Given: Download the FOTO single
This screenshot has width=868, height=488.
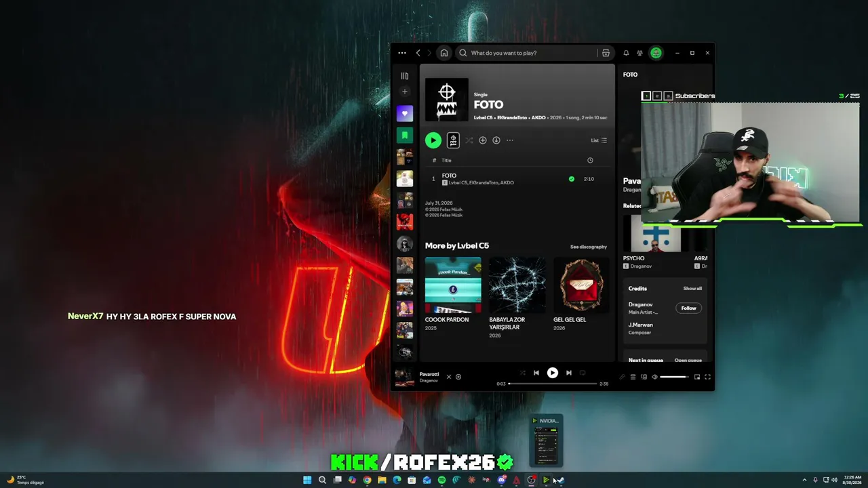Looking at the screenshot, I should (x=496, y=140).
